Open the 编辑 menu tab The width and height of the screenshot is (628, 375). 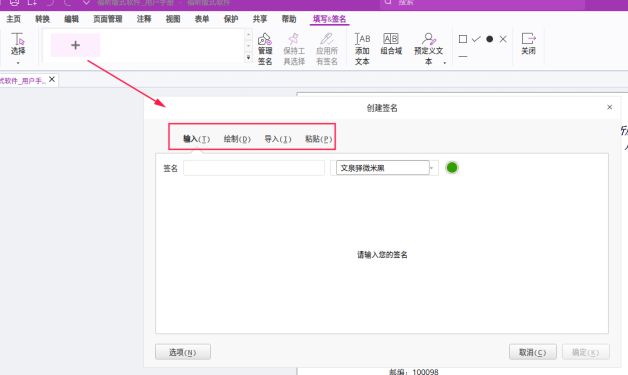[71, 19]
